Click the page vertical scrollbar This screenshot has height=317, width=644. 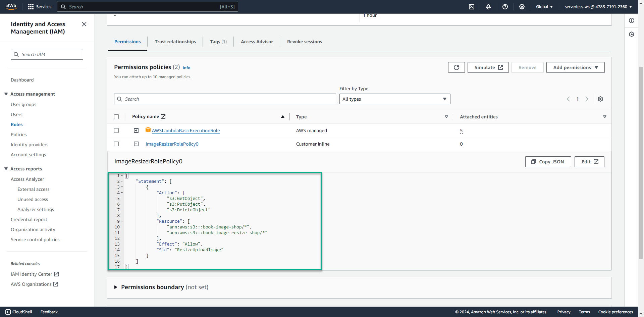[641, 163]
